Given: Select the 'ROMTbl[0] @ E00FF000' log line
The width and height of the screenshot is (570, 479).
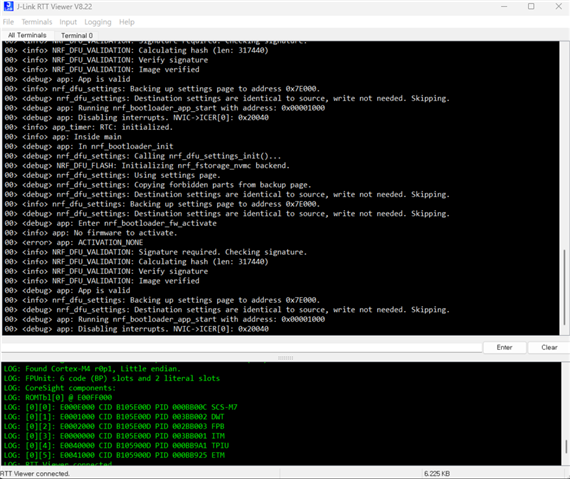Looking at the screenshot, I should (58, 398).
